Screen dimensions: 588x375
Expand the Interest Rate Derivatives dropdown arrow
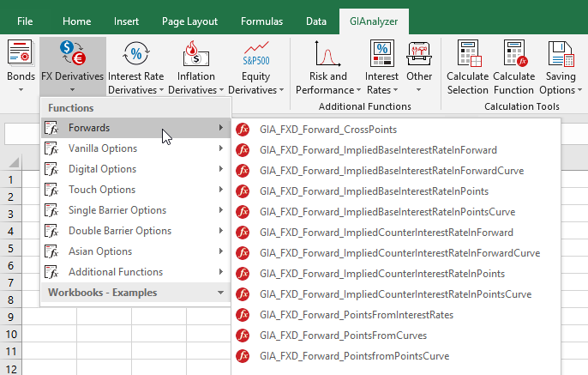[x=161, y=90]
